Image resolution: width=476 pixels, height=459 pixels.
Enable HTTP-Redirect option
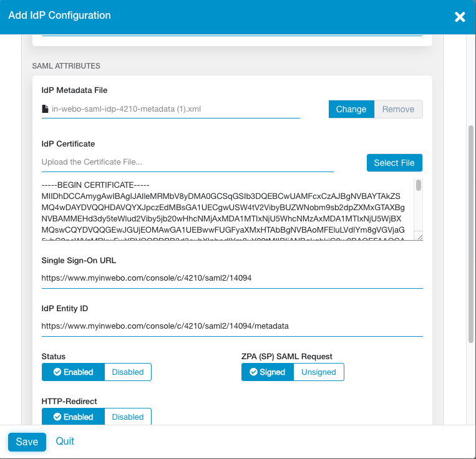click(x=73, y=417)
